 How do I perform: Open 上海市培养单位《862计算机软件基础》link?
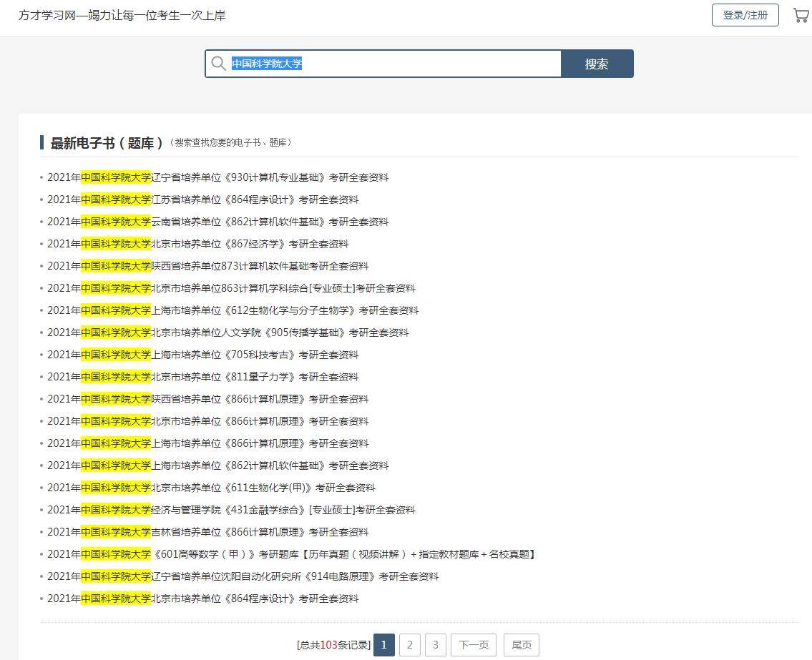pos(217,466)
